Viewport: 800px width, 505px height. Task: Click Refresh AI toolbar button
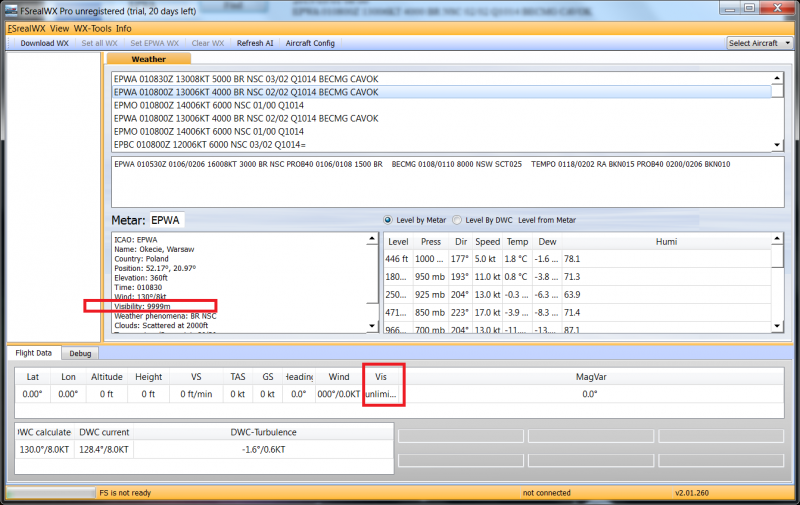[255, 43]
